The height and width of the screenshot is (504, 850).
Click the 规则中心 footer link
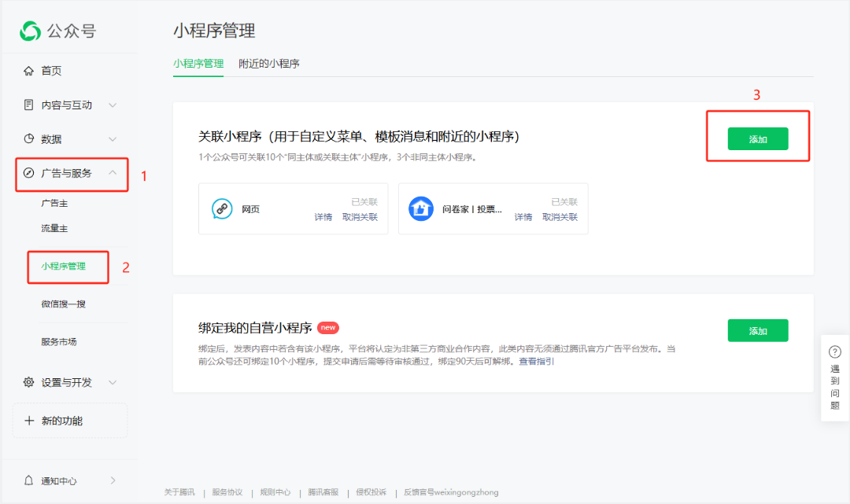tap(275, 492)
